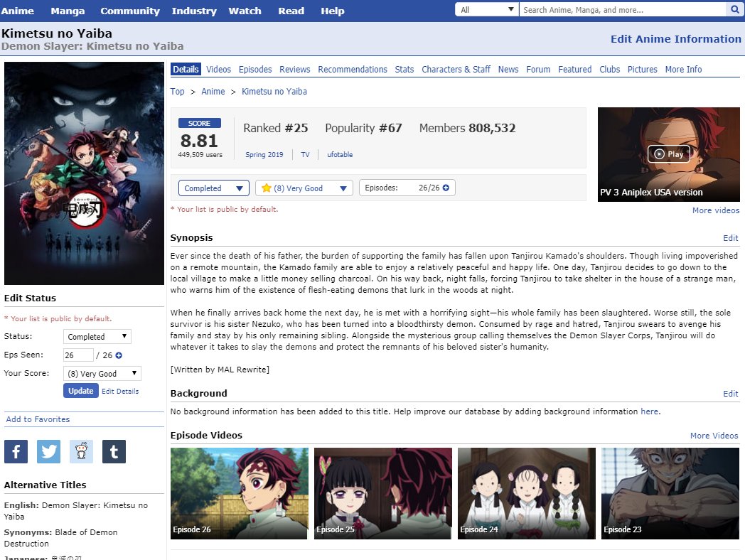Click Add to Favorites link
The image size is (745, 560).
click(x=38, y=419)
